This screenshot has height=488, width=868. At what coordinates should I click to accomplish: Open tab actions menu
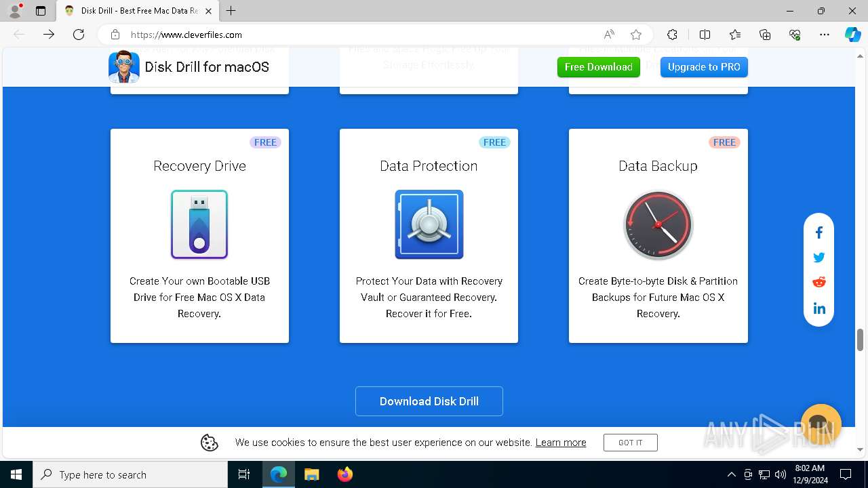pos(41,11)
